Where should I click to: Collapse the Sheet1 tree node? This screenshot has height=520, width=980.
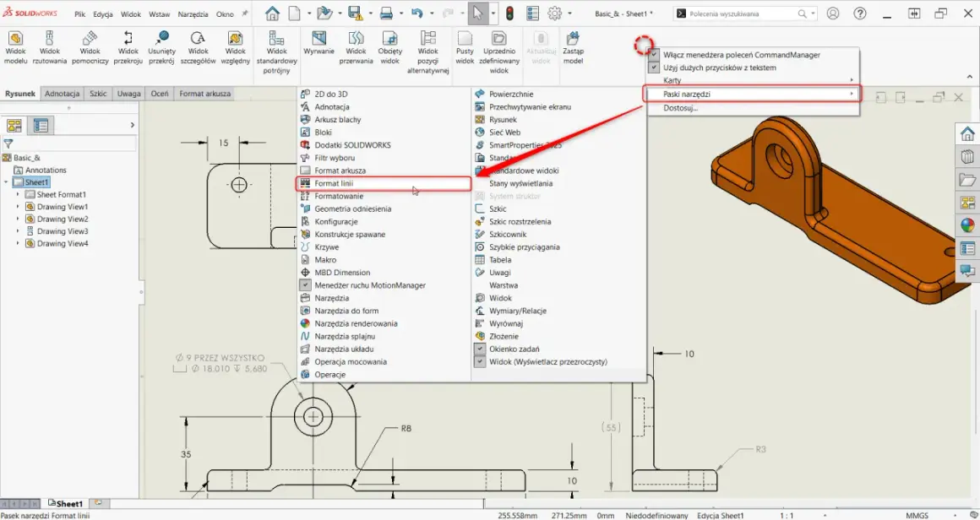(x=6, y=182)
